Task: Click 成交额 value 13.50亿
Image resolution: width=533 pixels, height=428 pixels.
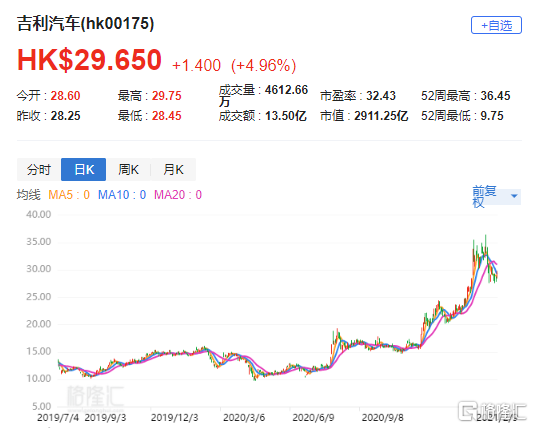Action: (x=286, y=116)
